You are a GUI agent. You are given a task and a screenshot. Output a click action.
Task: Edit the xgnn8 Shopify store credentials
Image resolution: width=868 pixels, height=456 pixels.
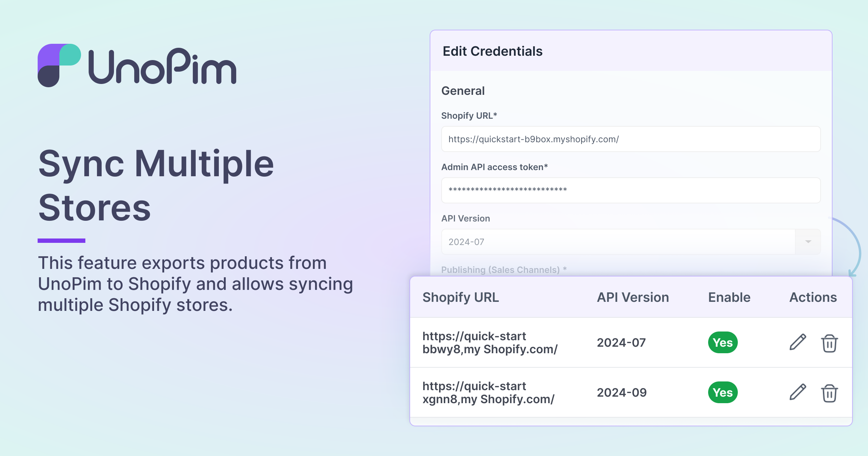point(797,392)
